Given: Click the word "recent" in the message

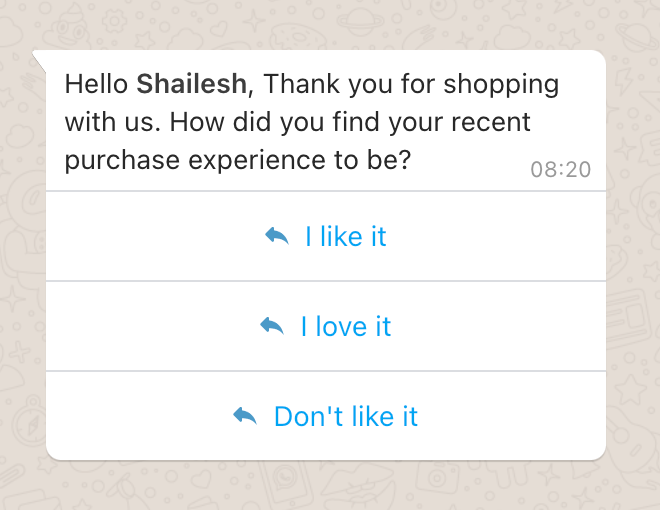Looking at the screenshot, I should tap(490, 122).
